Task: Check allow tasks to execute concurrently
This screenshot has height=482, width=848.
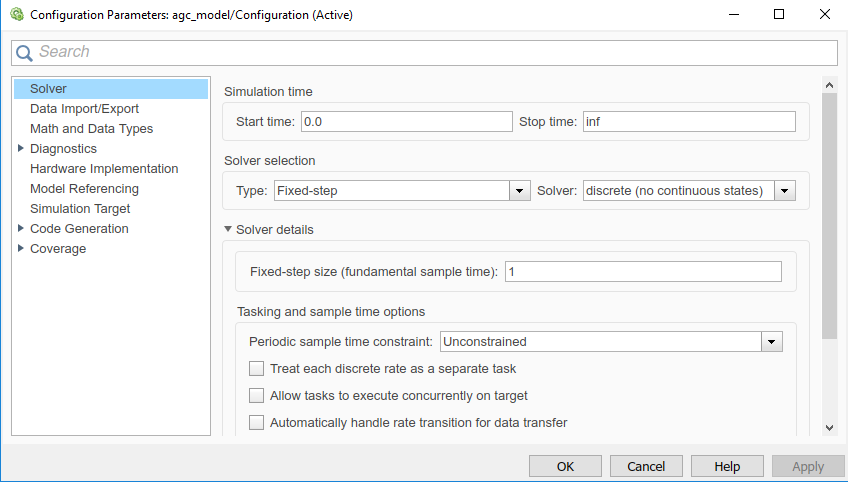Action: pos(257,396)
